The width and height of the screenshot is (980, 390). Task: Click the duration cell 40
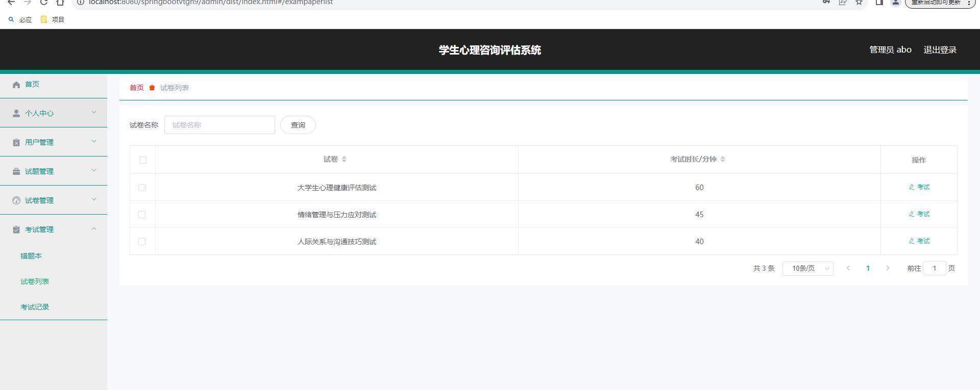tap(699, 242)
